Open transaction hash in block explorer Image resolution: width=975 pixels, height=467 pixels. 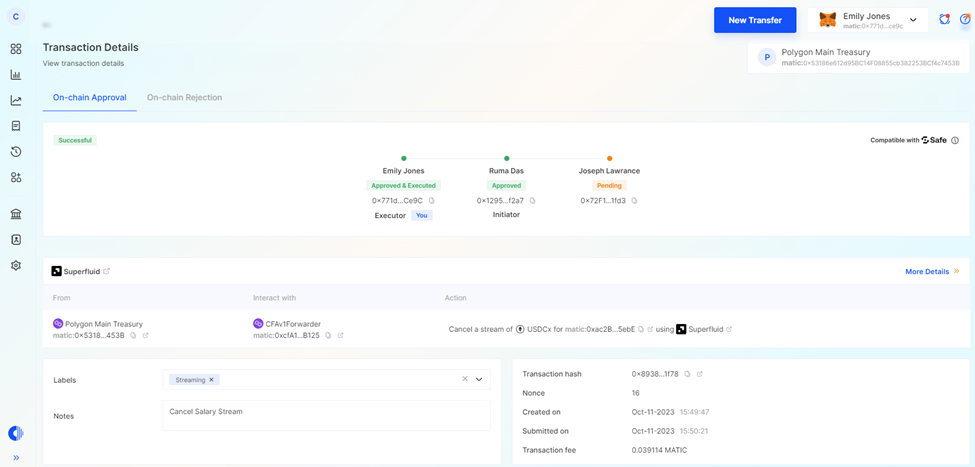pyautogui.click(x=700, y=374)
